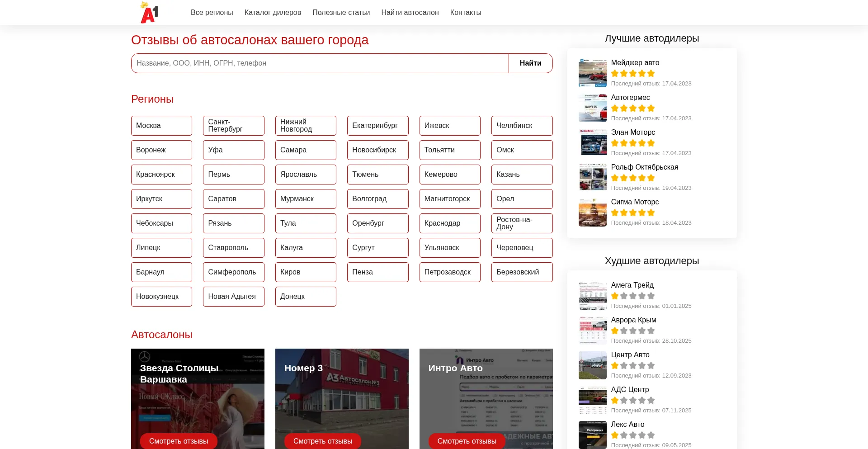
Task: Open Рольф Октябрьская dealer link
Action: [x=644, y=167]
